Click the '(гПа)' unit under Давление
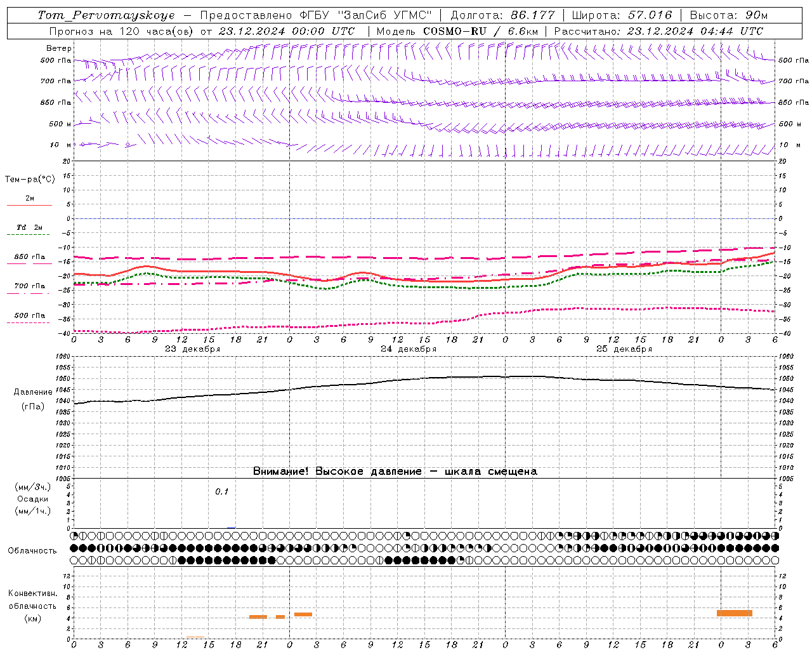812x650 pixels. pos(33,407)
